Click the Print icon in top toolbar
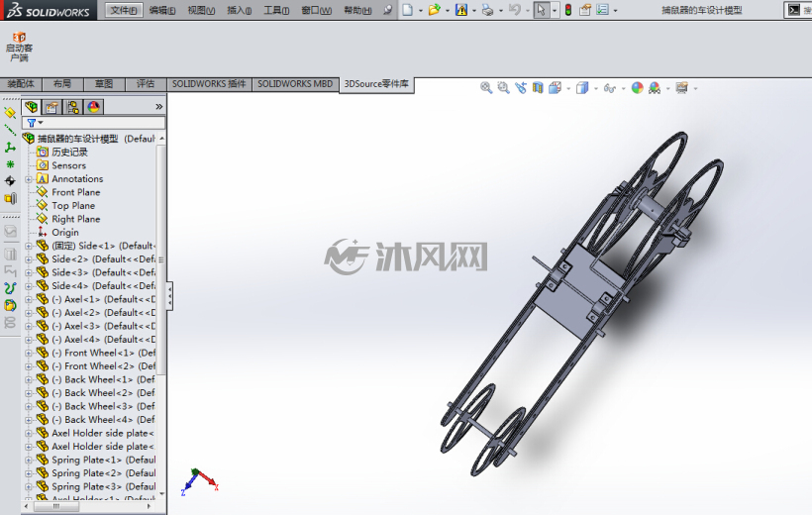The image size is (812, 515). coord(487,10)
